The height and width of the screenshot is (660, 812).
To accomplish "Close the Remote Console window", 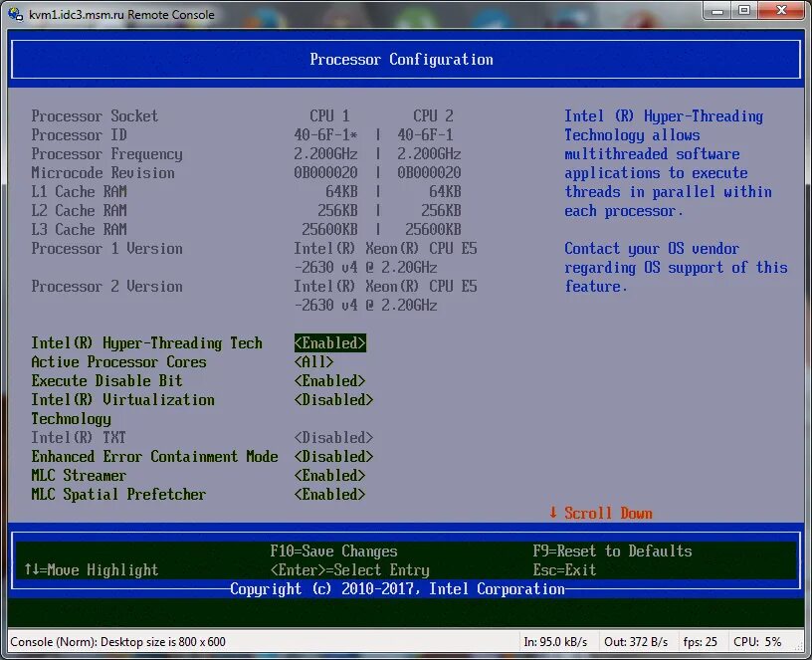I will click(781, 10).
